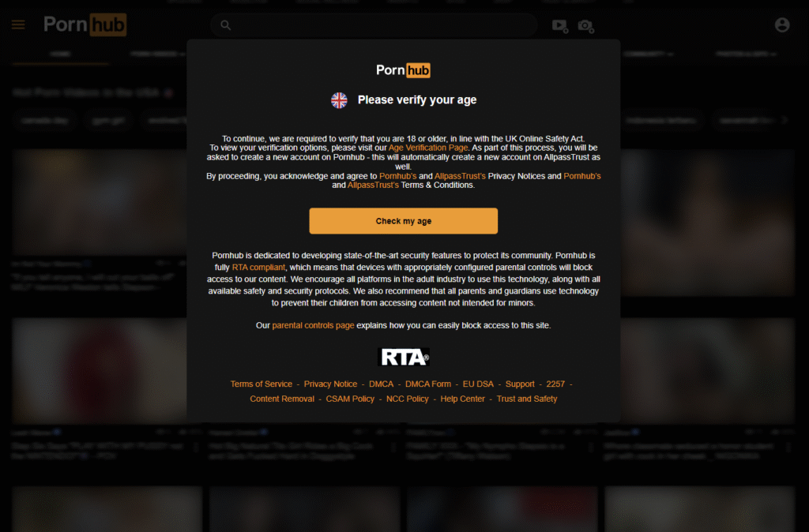Image resolution: width=809 pixels, height=532 pixels.
Task: Open the DMCA Form link
Action: pos(427,384)
